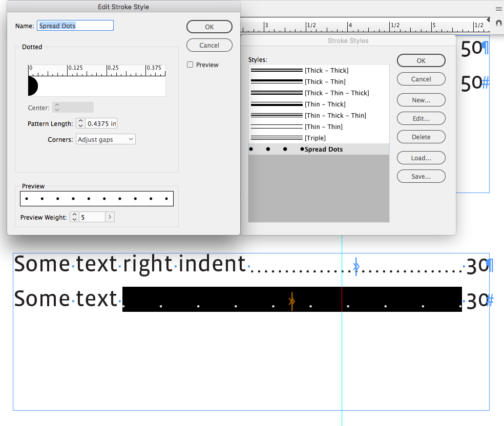504x426 pixels.
Task: Click Edit in the Stroke Styles dialog
Action: click(421, 118)
